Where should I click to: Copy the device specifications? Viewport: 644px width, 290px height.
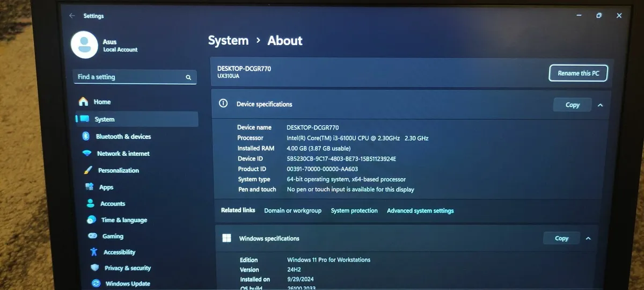[x=572, y=105]
